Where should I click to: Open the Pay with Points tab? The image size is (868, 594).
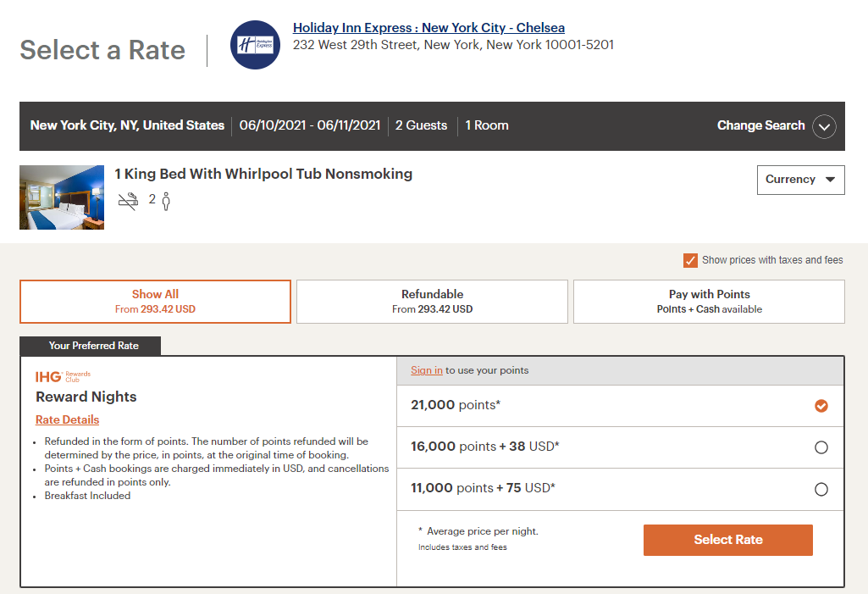[x=709, y=302]
